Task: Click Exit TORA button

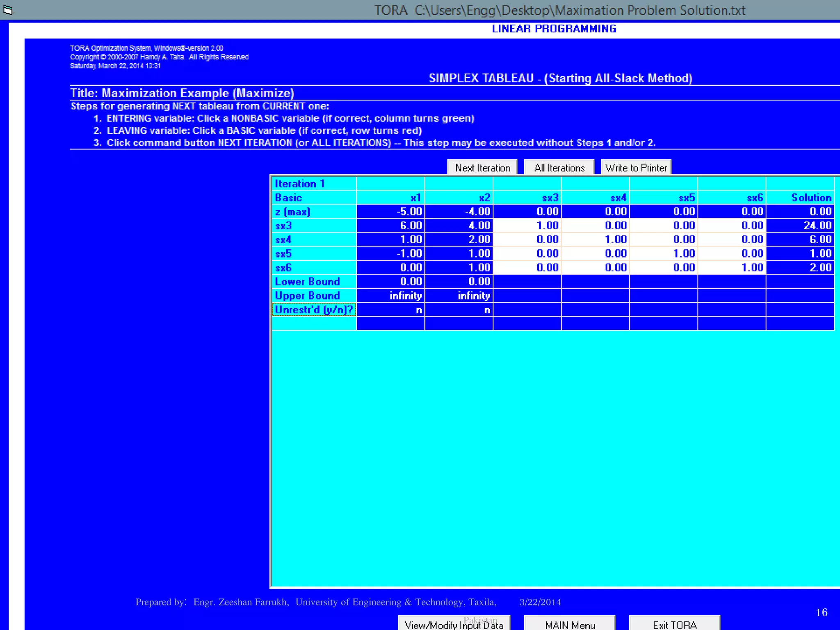Action: (675, 624)
